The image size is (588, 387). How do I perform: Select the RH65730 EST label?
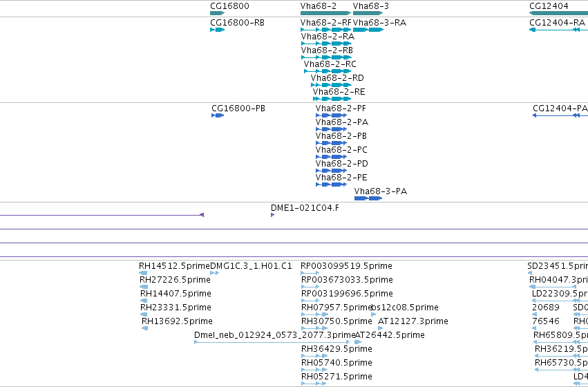[x=561, y=363]
